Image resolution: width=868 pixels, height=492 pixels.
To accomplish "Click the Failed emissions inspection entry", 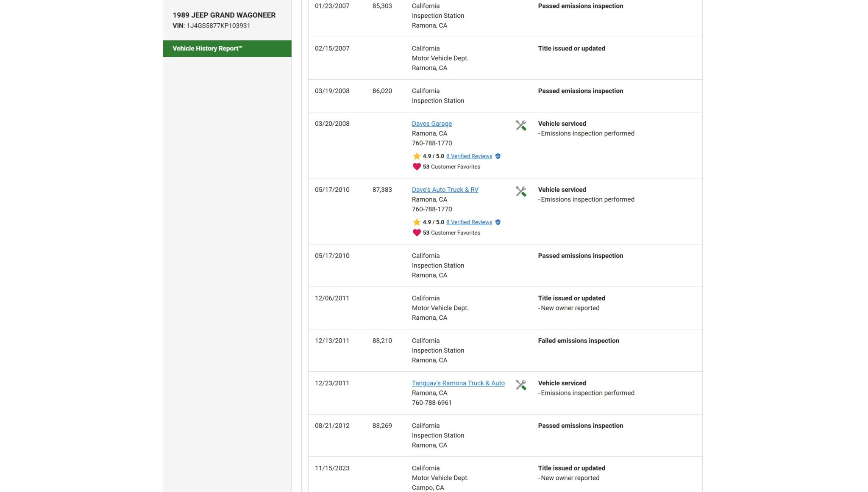I will pyautogui.click(x=578, y=341).
